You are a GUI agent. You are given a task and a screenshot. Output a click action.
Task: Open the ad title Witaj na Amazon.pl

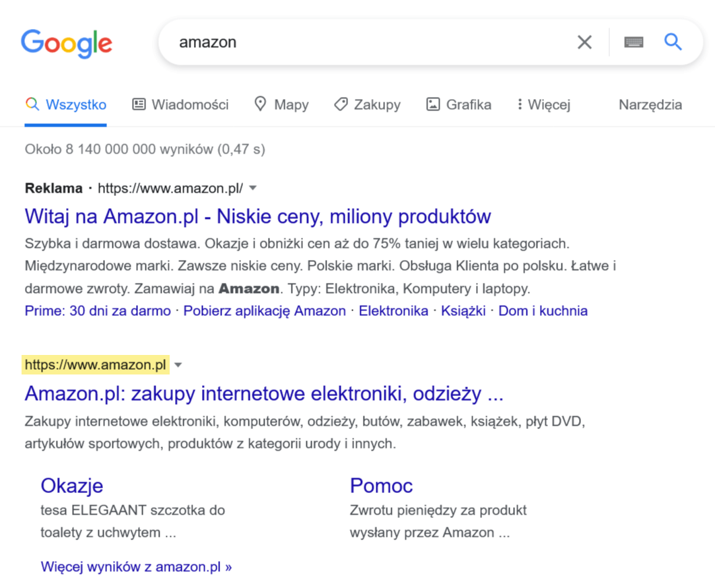pyautogui.click(x=258, y=216)
